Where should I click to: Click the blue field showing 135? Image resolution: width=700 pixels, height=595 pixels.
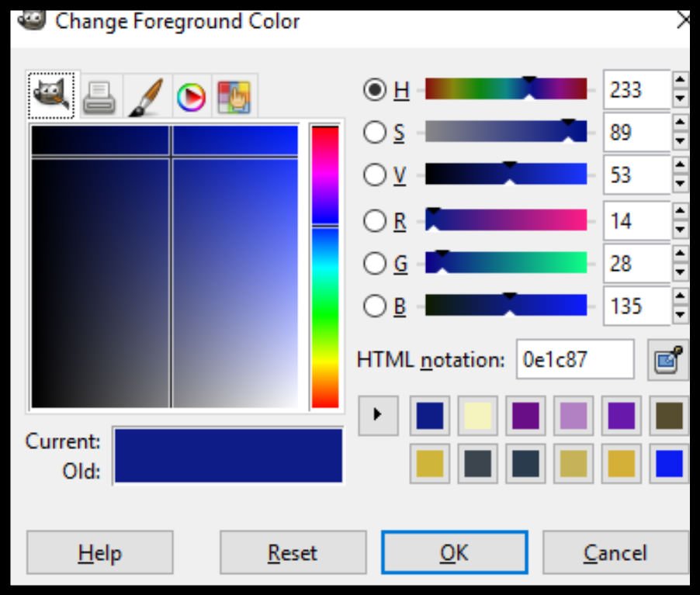(637, 306)
